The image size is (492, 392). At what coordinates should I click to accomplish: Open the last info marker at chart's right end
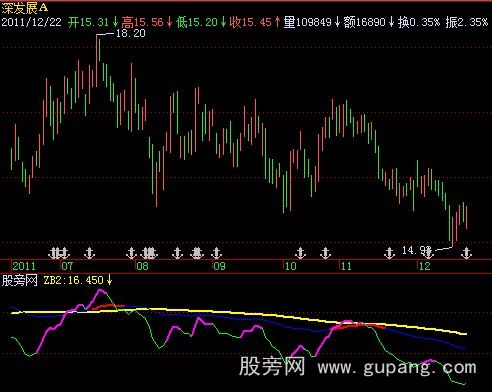coord(466,253)
